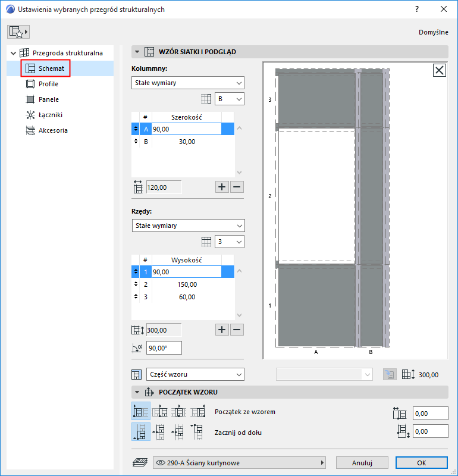This screenshot has width=458, height=476.
Task: Open the 'Część wzoru' dropdown
Action: (196, 374)
